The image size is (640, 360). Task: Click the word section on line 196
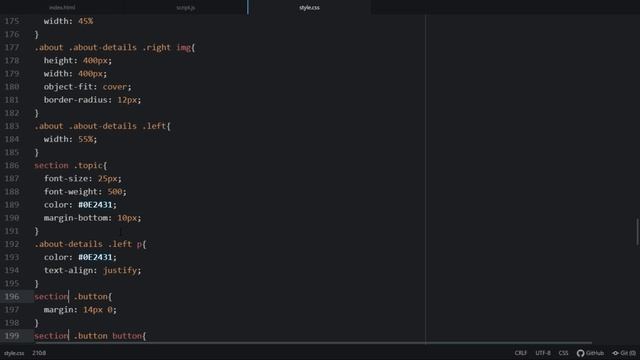(51, 296)
